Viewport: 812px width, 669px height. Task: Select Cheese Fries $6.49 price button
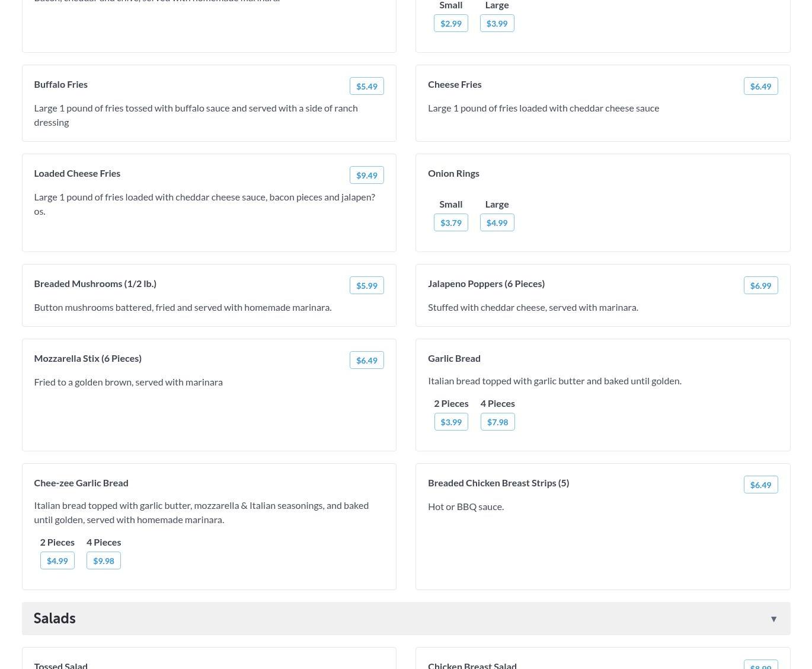tap(760, 86)
